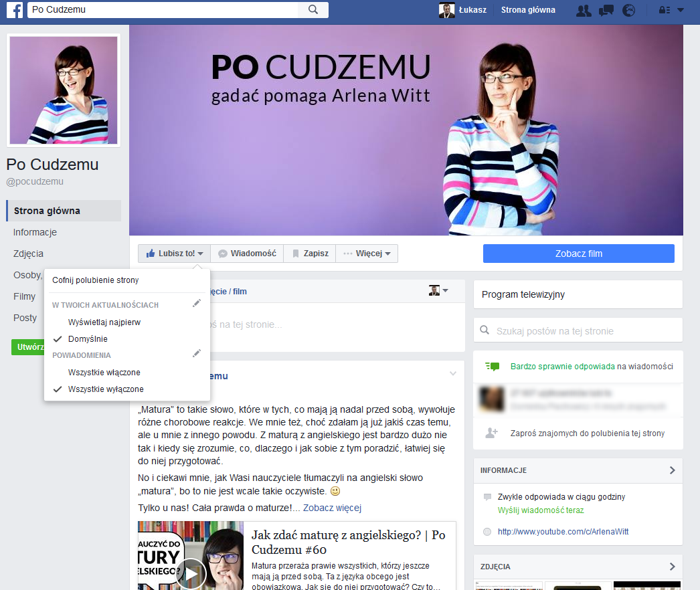
Task: Click the thumbs-up icon on Lubisz to
Action: pos(151,253)
